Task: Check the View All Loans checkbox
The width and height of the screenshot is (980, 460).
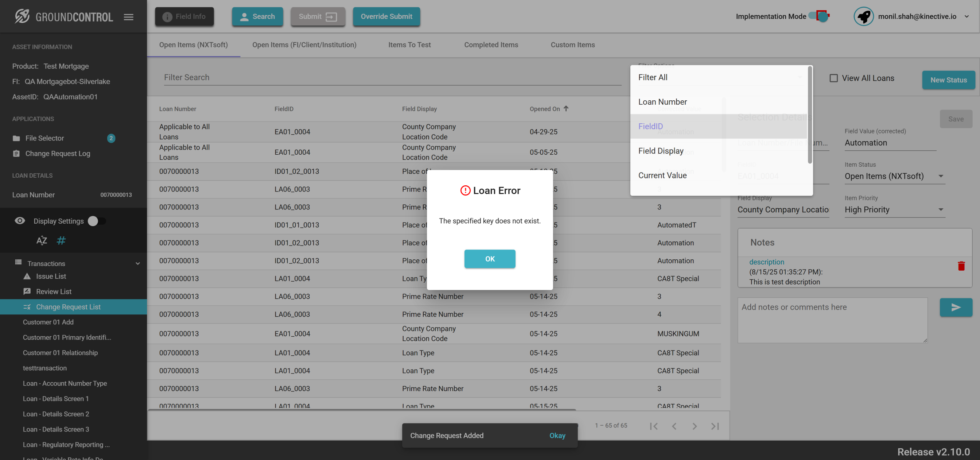Action: pyautogui.click(x=833, y=78)
